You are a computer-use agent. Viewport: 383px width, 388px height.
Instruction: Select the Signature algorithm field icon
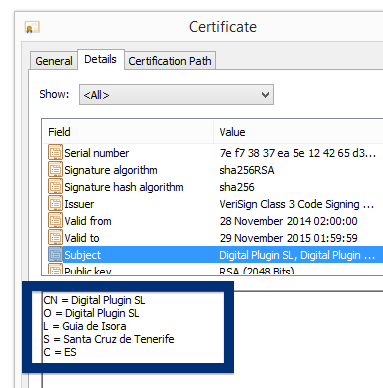click(x=55, y=170)
